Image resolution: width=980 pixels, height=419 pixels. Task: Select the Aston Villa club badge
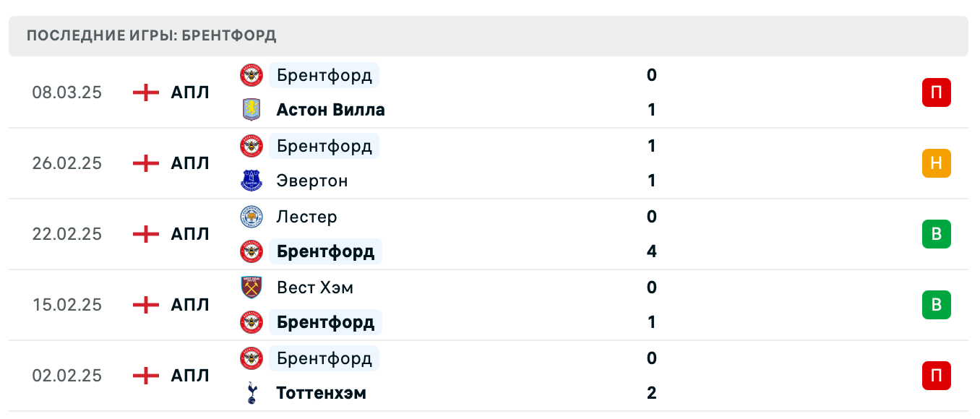pos(251,110)
